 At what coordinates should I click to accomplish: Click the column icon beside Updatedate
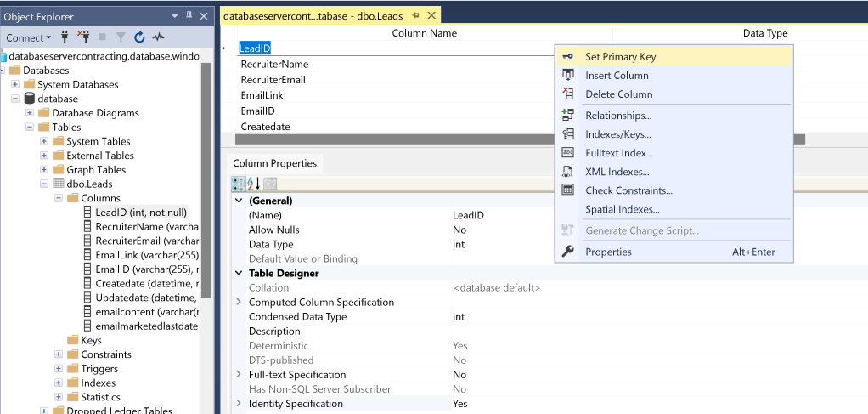click(87, 298)
